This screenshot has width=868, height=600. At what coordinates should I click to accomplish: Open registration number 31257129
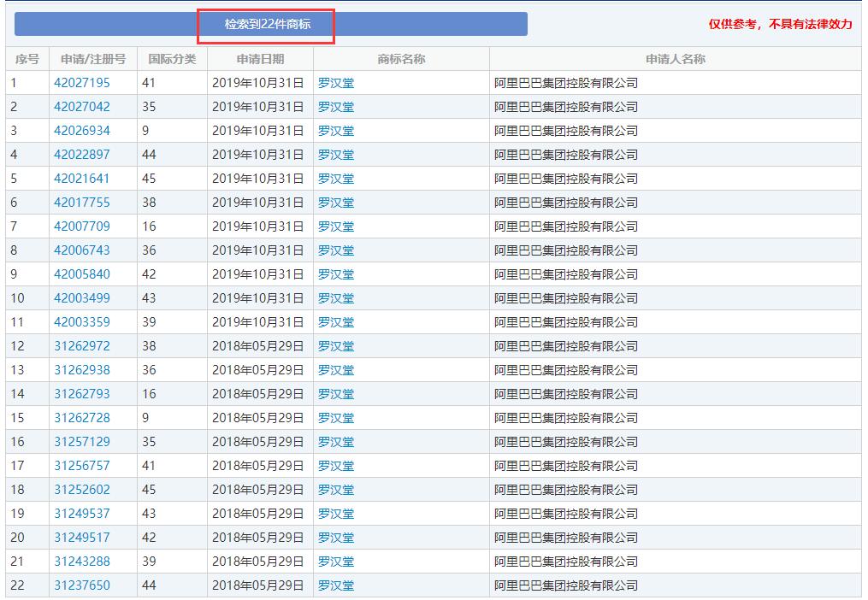click(x=82, y=442)
